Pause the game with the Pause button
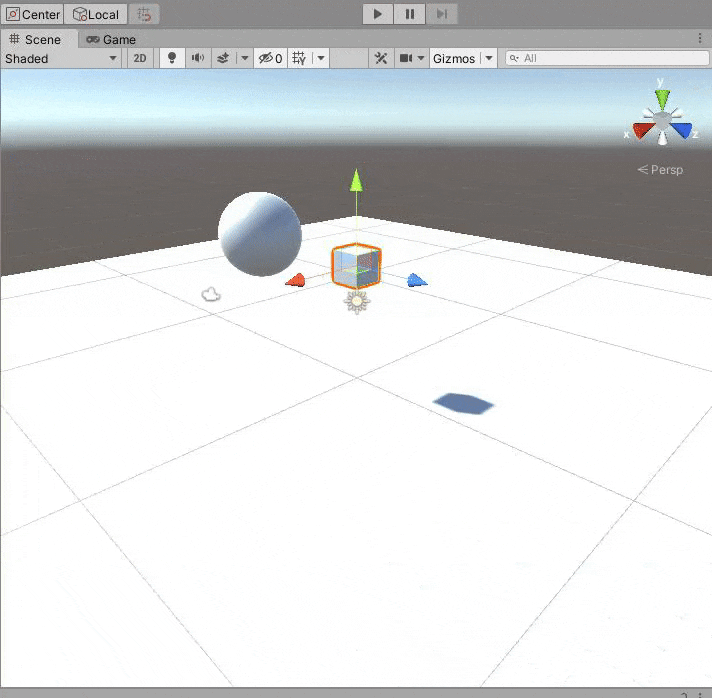The width and height of the screenshot is (712, 698). [x=410, y=14]
